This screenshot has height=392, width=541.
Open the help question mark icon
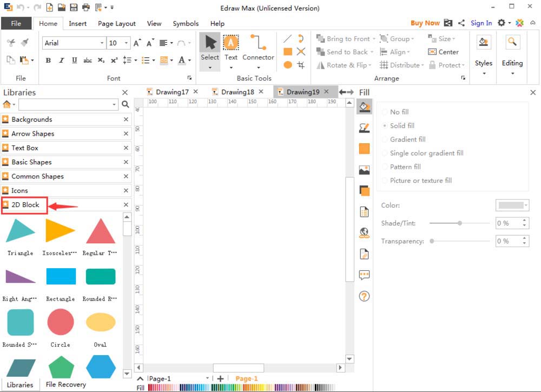click(364, 296)
